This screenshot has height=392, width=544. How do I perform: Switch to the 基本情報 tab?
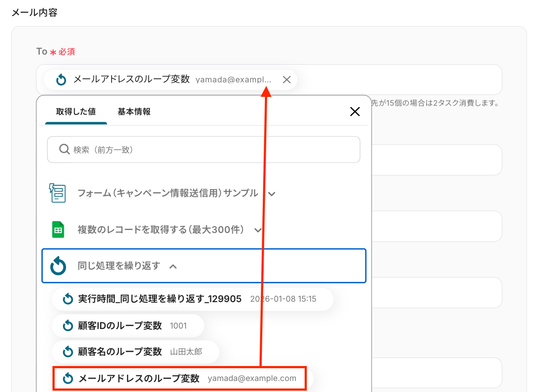point(134,112)
